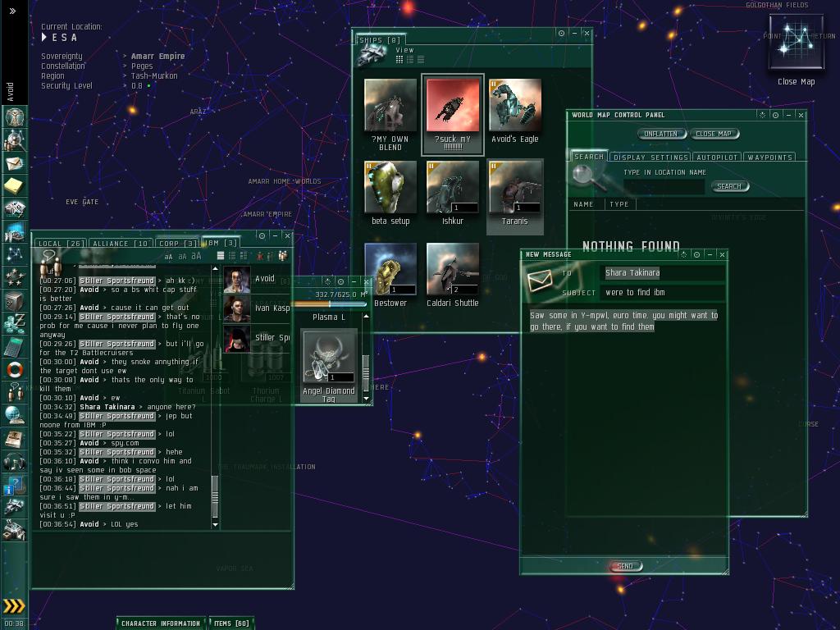Viewport: 840px width, 630px height.
Task: Open the wallet coins icon in sidebar
Action: coord(14,323)
